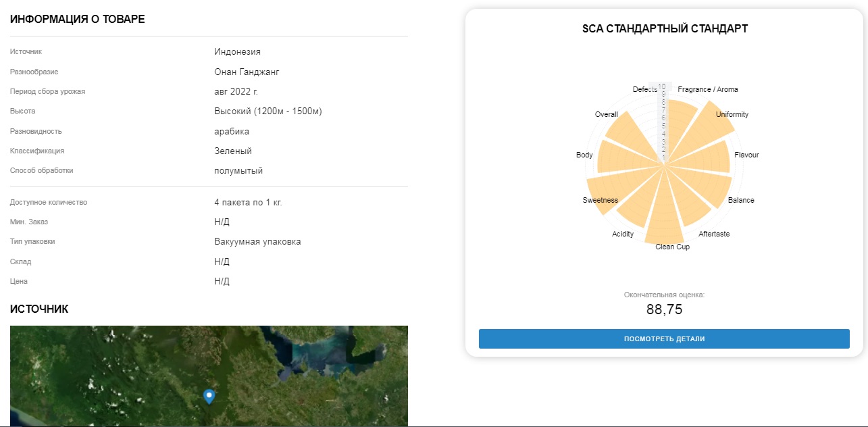Screen dimensions: 868x427
Task: Click the Overall chart label
Action: [607, 115]
